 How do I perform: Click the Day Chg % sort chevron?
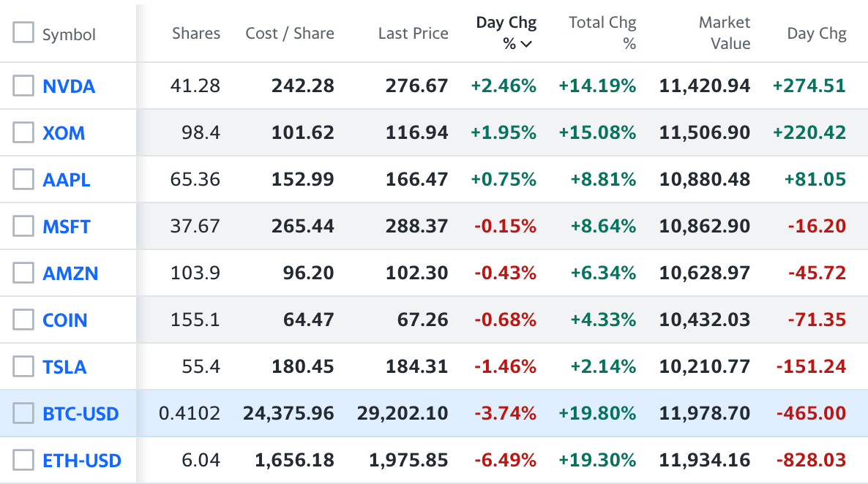point(527,45)
